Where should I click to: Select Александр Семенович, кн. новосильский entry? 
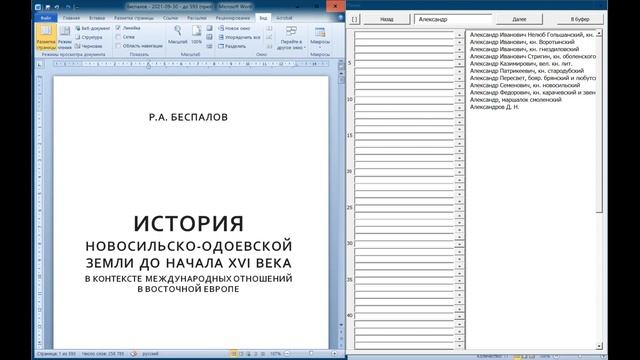click(x=524, y=85)
